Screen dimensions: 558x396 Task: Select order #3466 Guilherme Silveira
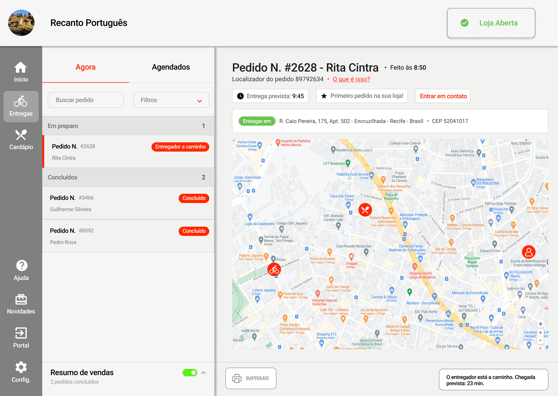click(128, 203)
